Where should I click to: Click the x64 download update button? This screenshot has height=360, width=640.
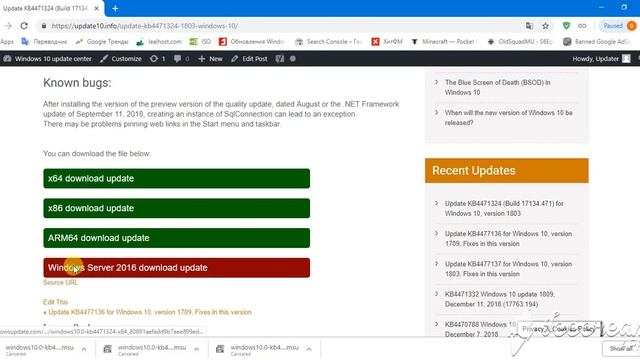tap(176, 178)
